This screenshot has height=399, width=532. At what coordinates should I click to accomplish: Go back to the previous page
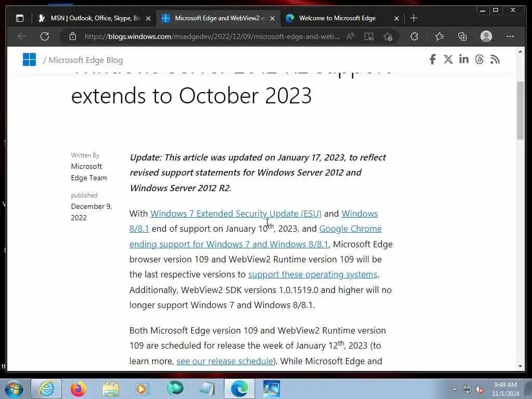[21, 36]
